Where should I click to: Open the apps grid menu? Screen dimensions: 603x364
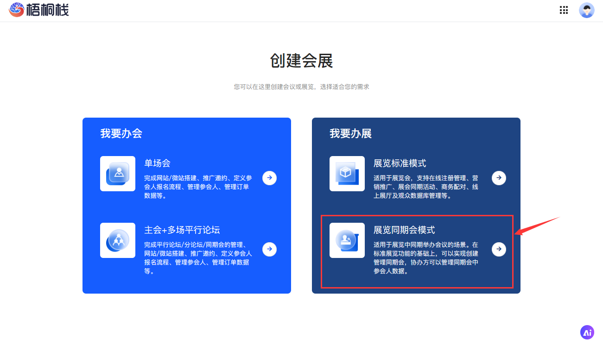click(564, 10)
